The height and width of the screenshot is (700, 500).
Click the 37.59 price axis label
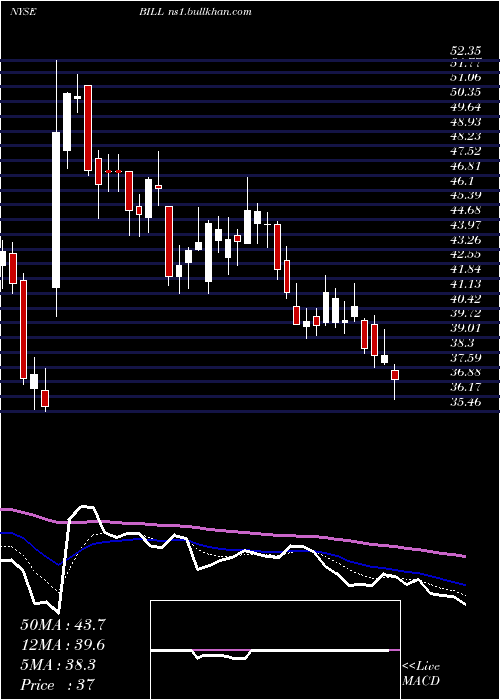click(x=466, y=358)
